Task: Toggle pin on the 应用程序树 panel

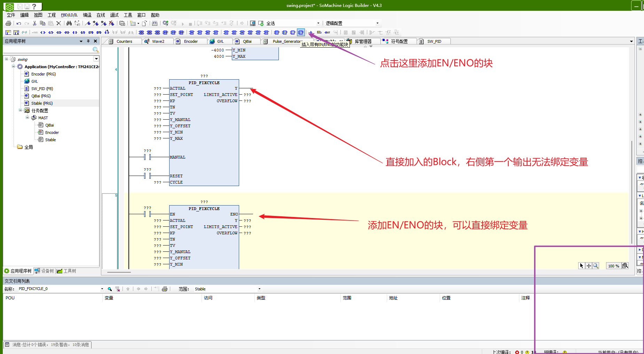Action: point(88,41)
